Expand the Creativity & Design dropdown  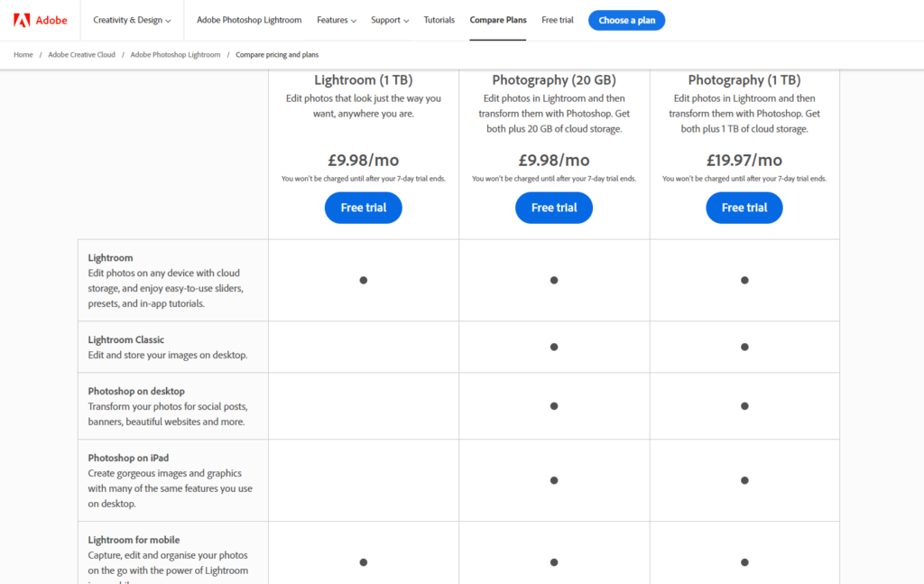[134, 20]
